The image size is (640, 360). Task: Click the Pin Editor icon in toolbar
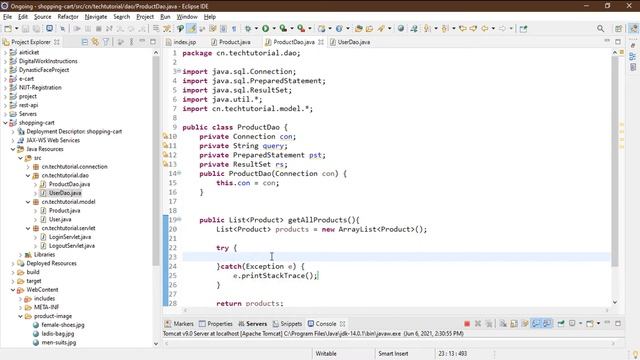coord(523,29)
